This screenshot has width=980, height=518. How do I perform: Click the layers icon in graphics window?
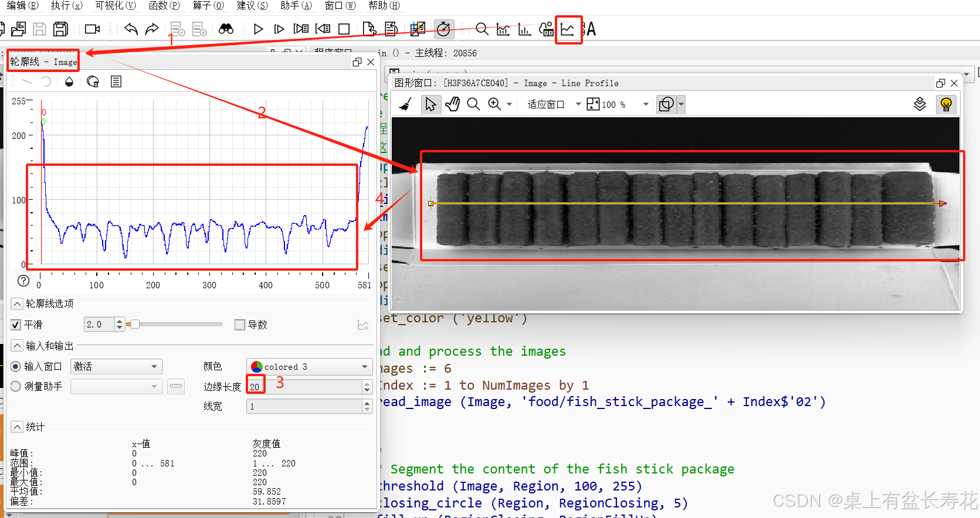920,104
